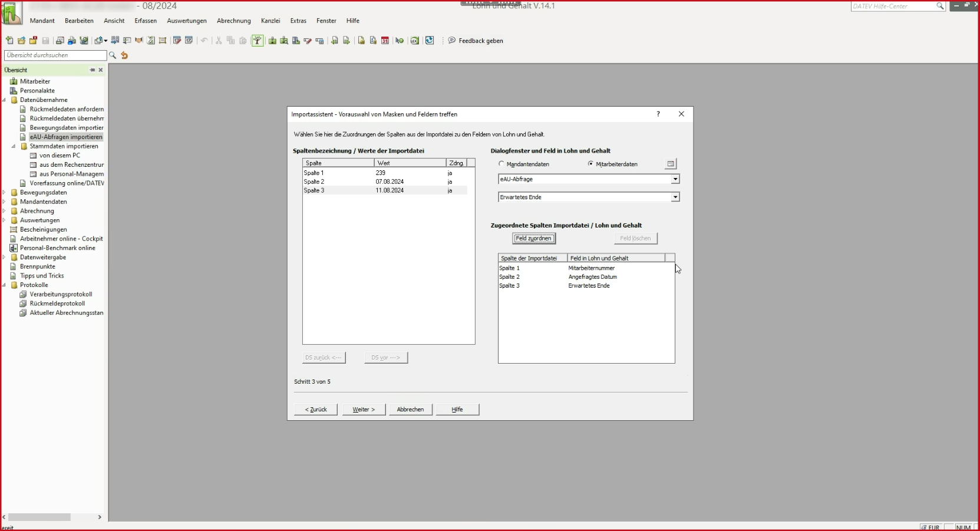Screen dimensions: 980x531
Task: Expand the Bewegungsdaten tree node
Action: click(x=4, y=193)
